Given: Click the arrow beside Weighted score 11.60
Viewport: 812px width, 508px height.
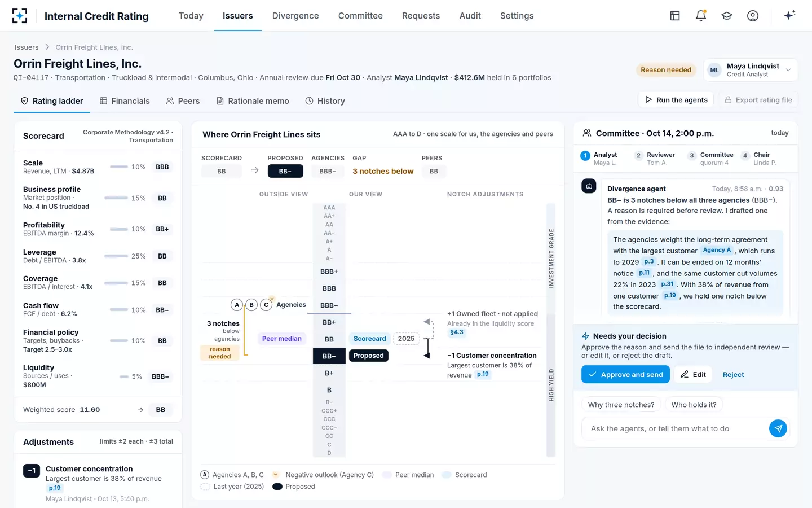Looking at the screenshot, I should 140,410.
